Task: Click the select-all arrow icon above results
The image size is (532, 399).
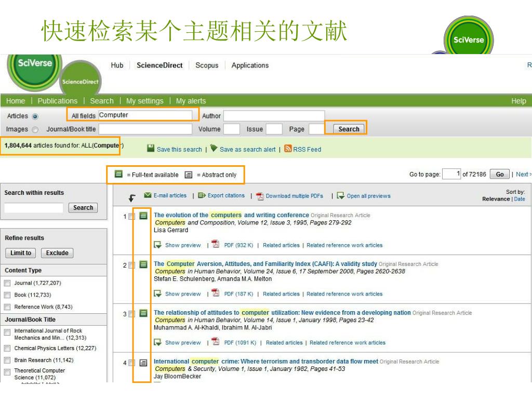Action: click(x=131, y=198)
